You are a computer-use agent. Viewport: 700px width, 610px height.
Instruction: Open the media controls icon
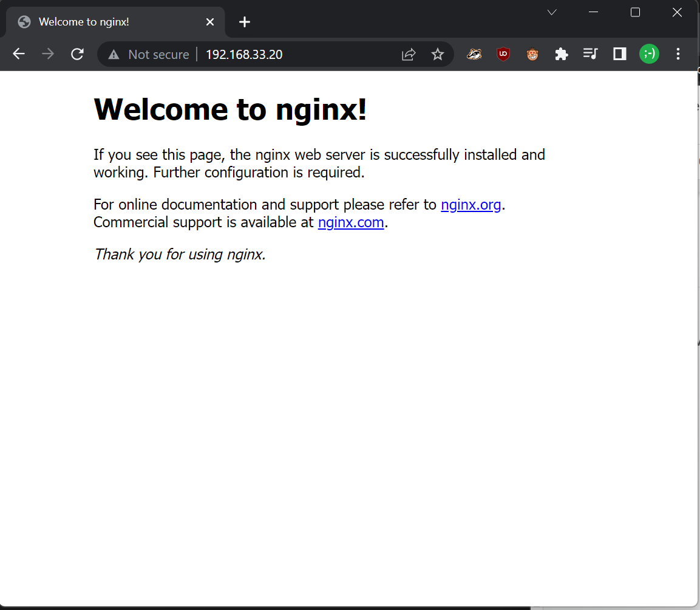click(590, 55)
